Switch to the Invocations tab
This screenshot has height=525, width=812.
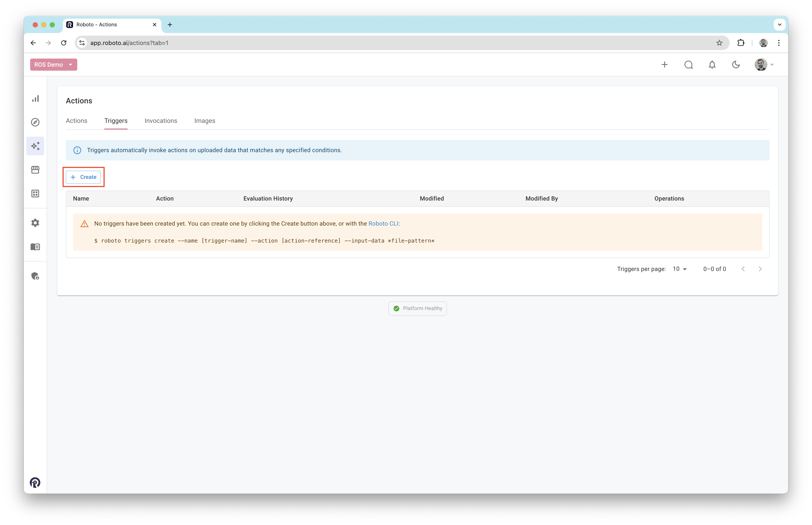pyautogui.click(x=161, y=121)
